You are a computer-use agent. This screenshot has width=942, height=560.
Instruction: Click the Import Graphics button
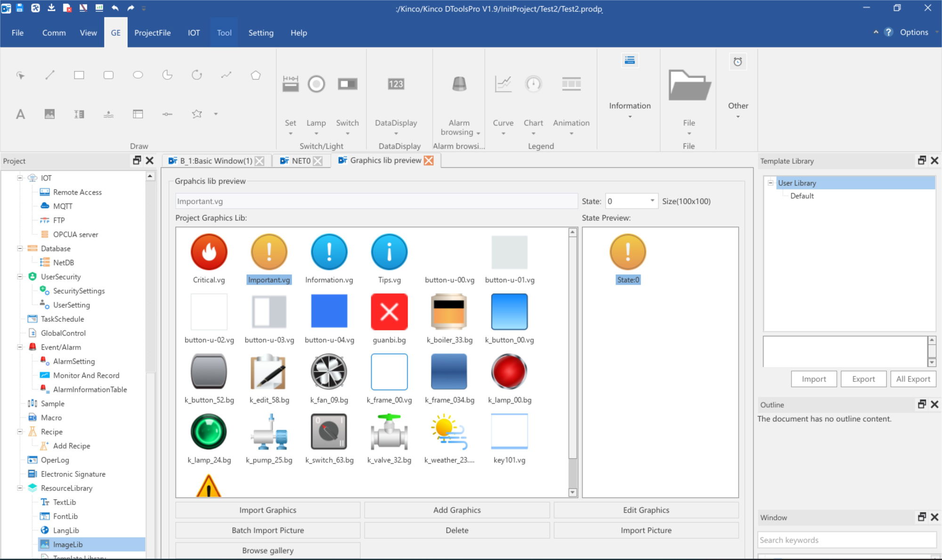(268, 510)
